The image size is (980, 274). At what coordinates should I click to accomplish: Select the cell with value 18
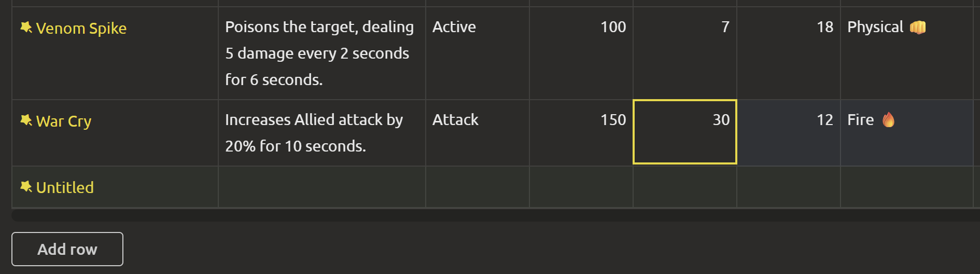(x=789, y=53)
